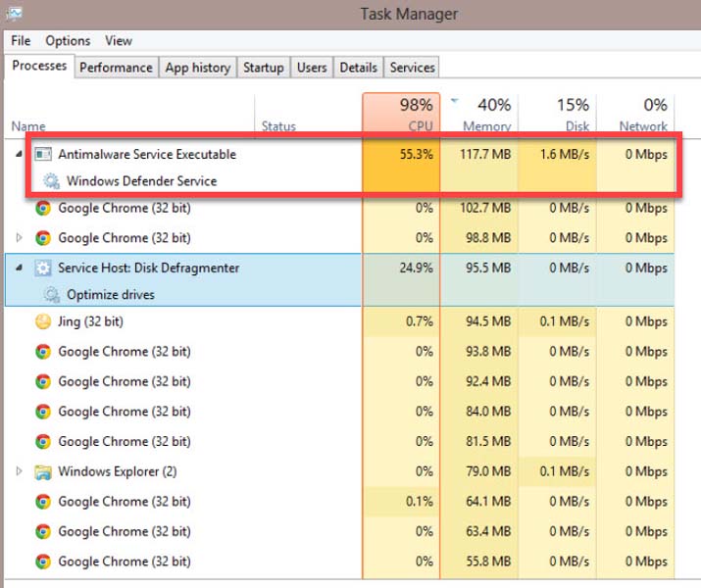701x588 pixels.
Task: Click the 94.5 MB memory value
Action: pyautogui.click(x=488, y=321)
